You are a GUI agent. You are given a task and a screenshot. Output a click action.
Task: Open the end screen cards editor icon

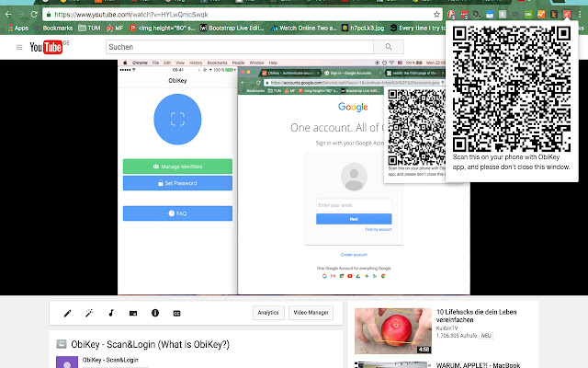133,313
